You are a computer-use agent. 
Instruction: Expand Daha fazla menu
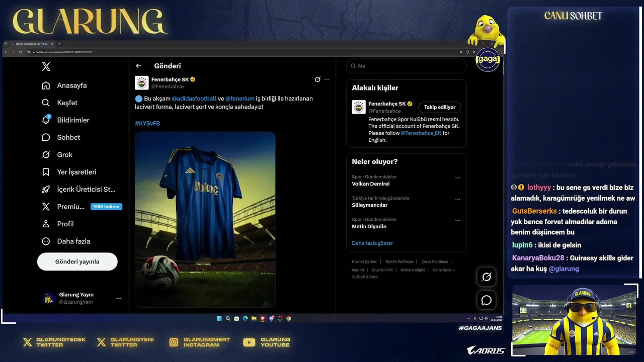tap(66, 241)
